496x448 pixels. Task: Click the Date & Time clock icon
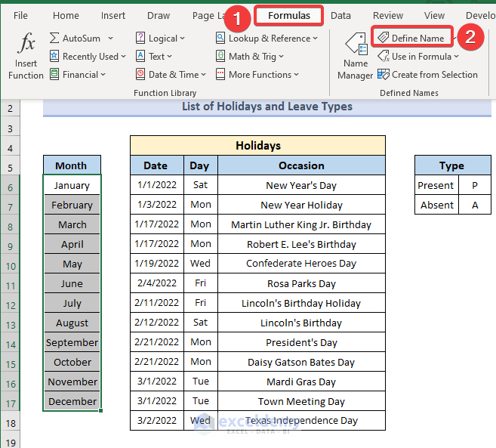pos(140,74)
